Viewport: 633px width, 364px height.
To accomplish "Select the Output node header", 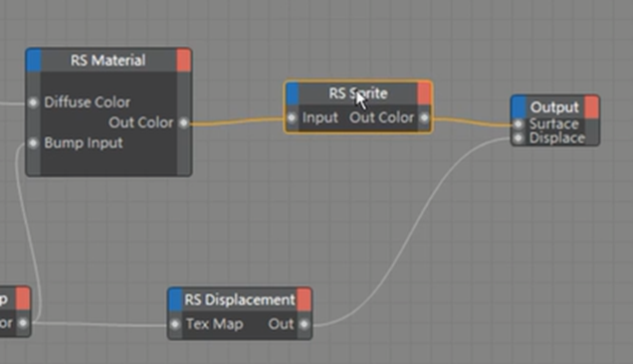I will click(x=554, y=107).
